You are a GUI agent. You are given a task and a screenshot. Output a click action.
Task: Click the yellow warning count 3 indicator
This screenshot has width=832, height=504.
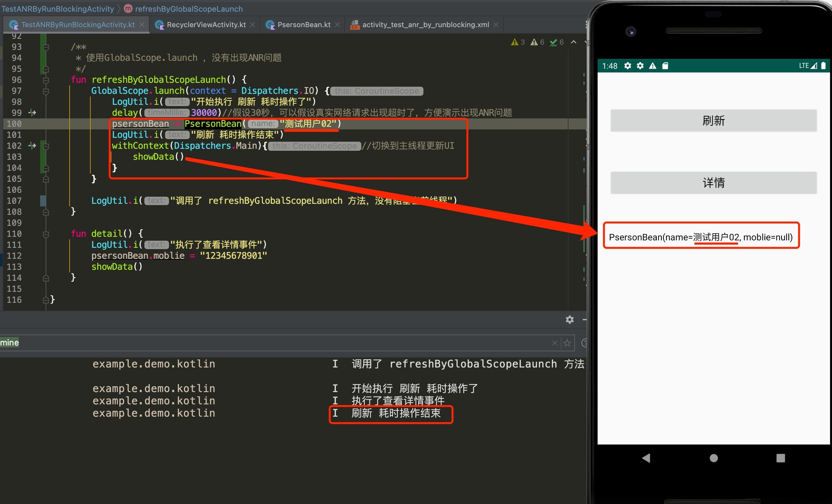(x=518, y=42)
